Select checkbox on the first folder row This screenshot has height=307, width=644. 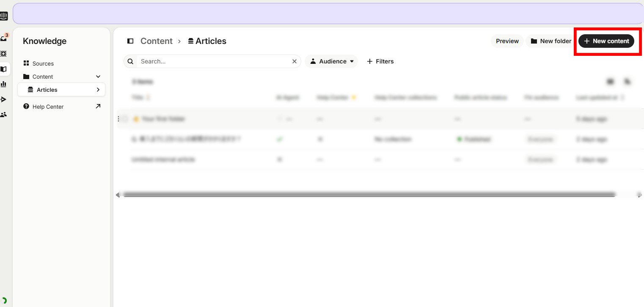coord(125,119)
